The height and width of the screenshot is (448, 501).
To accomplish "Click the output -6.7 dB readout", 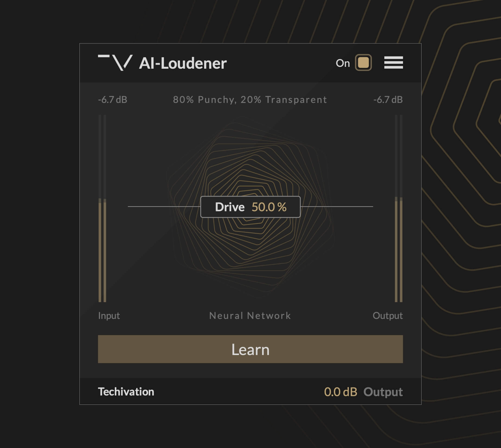I will [388, 100].
